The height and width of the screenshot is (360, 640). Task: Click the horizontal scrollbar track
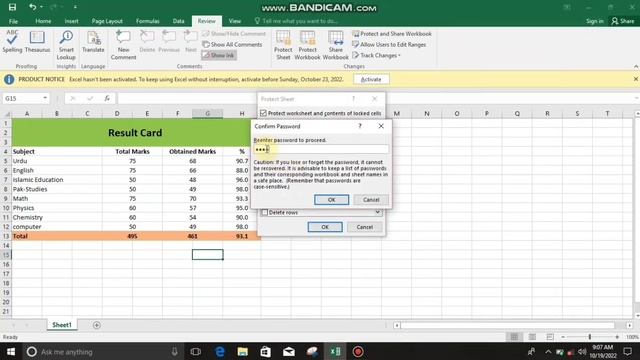[x=508, y=325]
